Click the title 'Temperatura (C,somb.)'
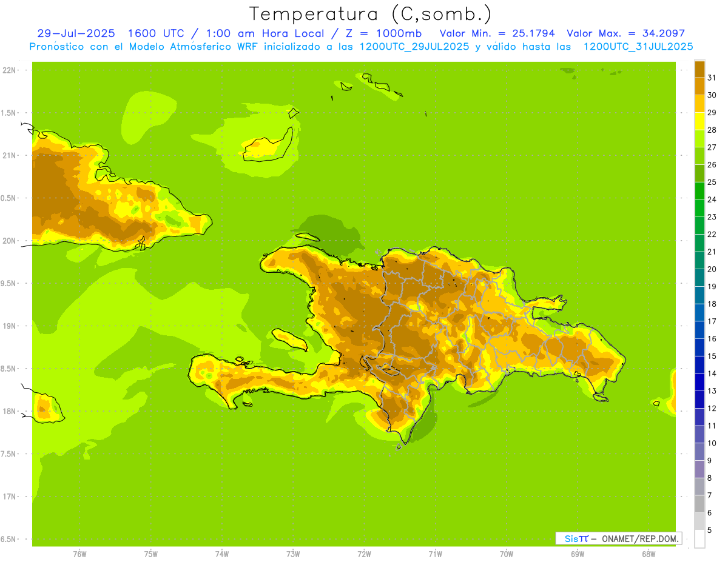 coord(370,14)
